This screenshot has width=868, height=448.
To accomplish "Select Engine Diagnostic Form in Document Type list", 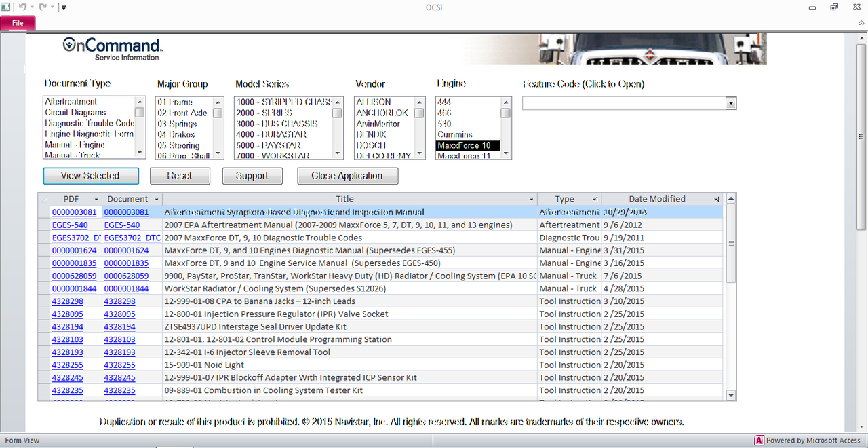I will (x=90, y=134).
